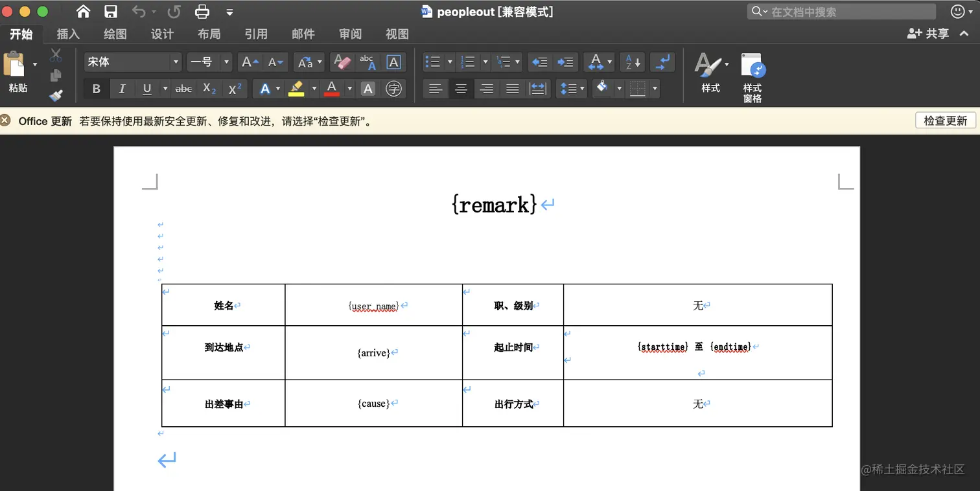Center-align the text
Viewport: 980px width, 491px height.
point(461,89)
